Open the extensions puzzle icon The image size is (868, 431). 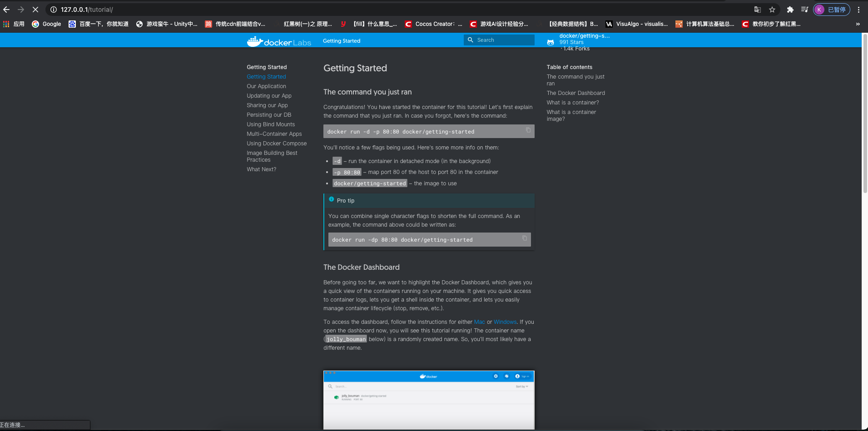(790, 10)
